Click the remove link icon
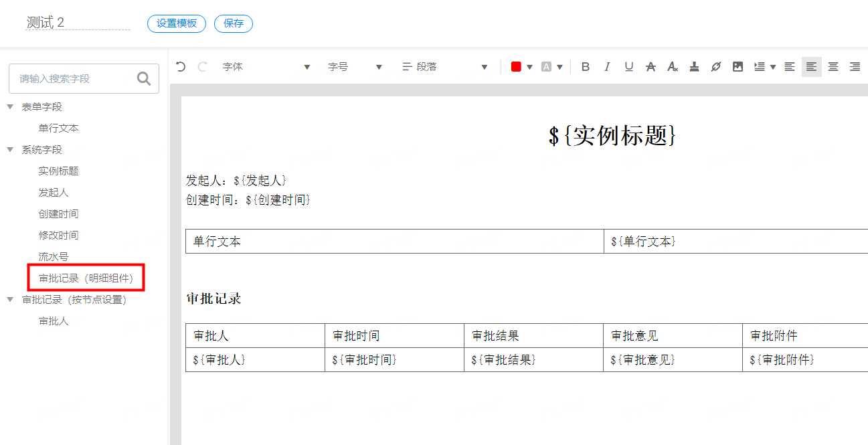This screenshot has height=445, width=868. point(716,67)
